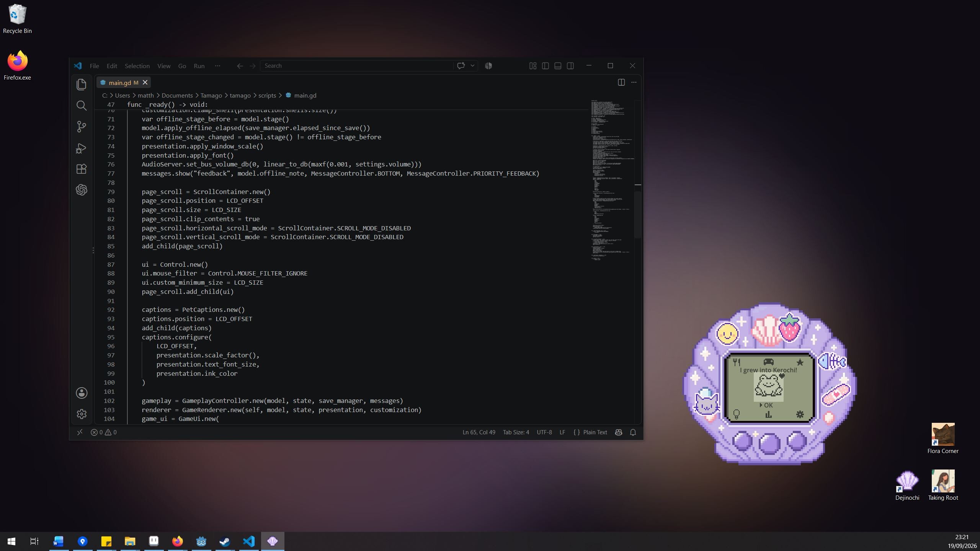980x551 pixels.
Task: Open the Selection menu
Action: 137,66
